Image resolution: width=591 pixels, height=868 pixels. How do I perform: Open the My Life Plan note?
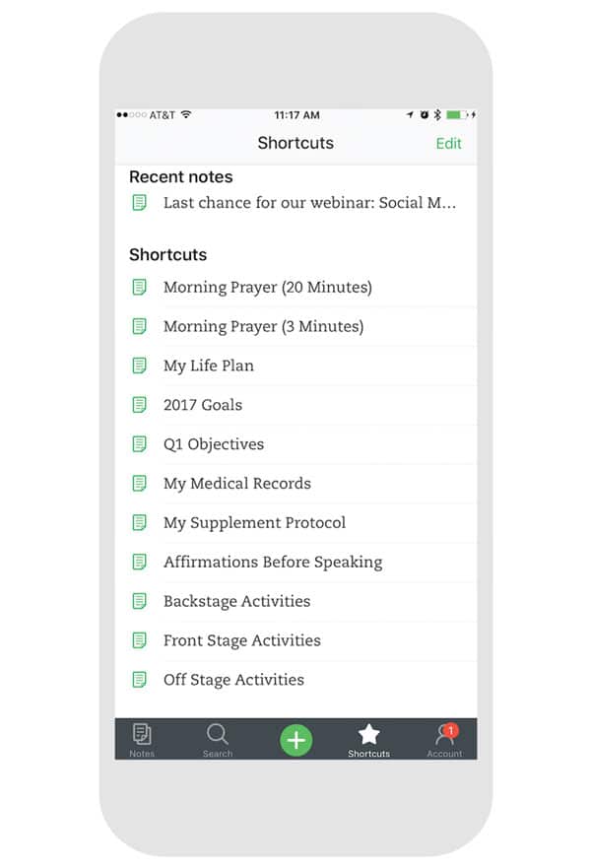click(209, 366)
